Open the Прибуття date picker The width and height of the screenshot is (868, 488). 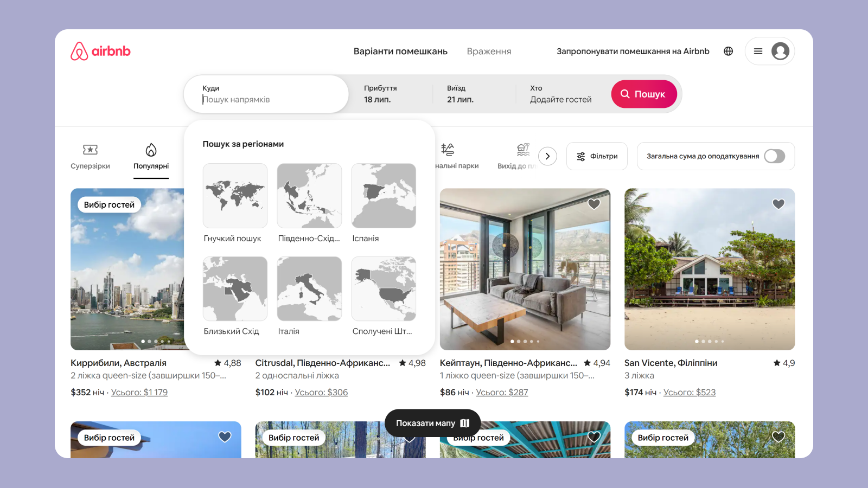tap(391, 94)
